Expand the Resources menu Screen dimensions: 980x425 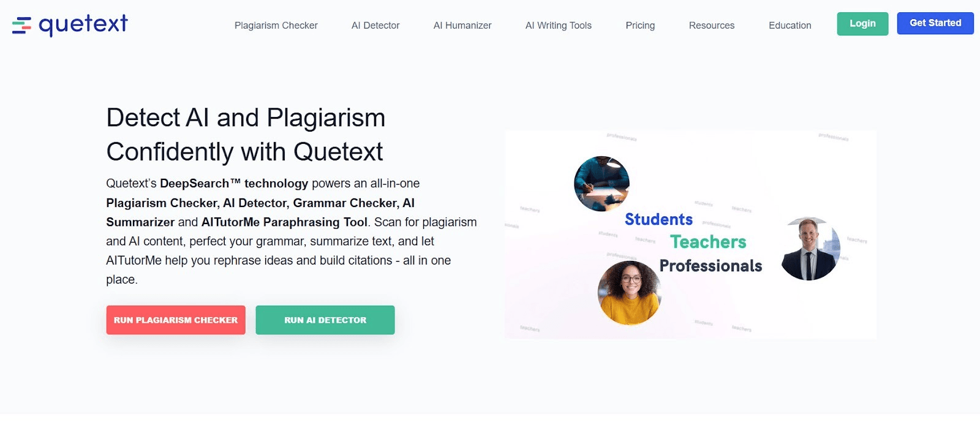coord(711,25)
